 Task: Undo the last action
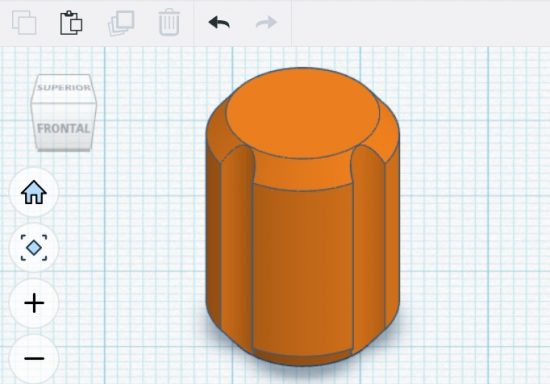point(219,23)
